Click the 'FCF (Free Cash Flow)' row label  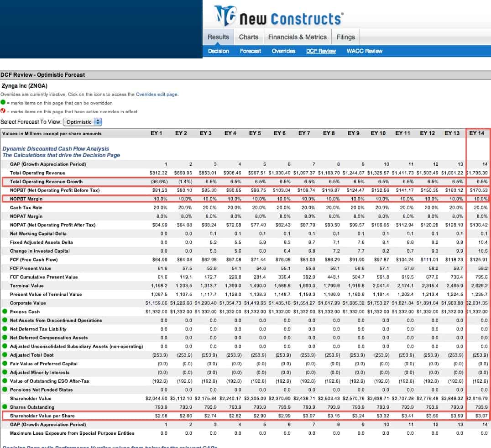coord(34,260)
